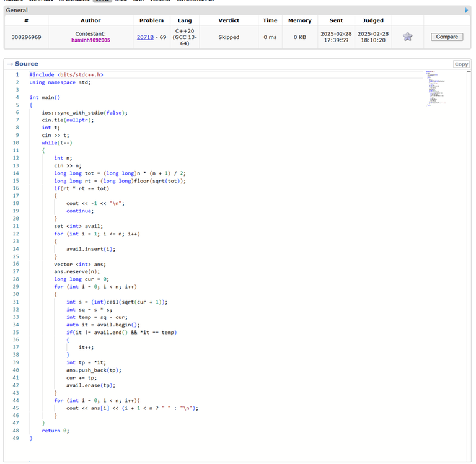Viewport: 476px width, 464px height.
Task: Click the Verdict column header
Action: [x=229, y=20]
